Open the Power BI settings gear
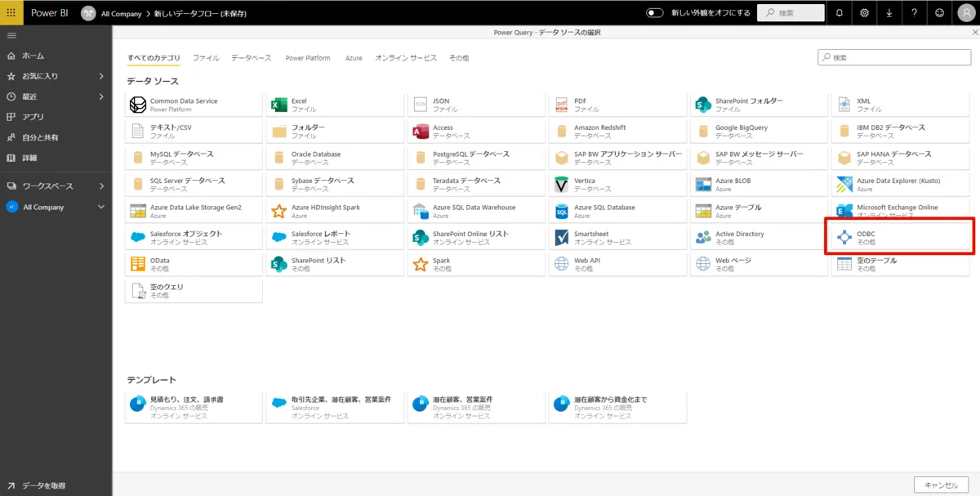The width and height of the screenshot is (980, 496). pyautogui.click(x=863, y=12)
